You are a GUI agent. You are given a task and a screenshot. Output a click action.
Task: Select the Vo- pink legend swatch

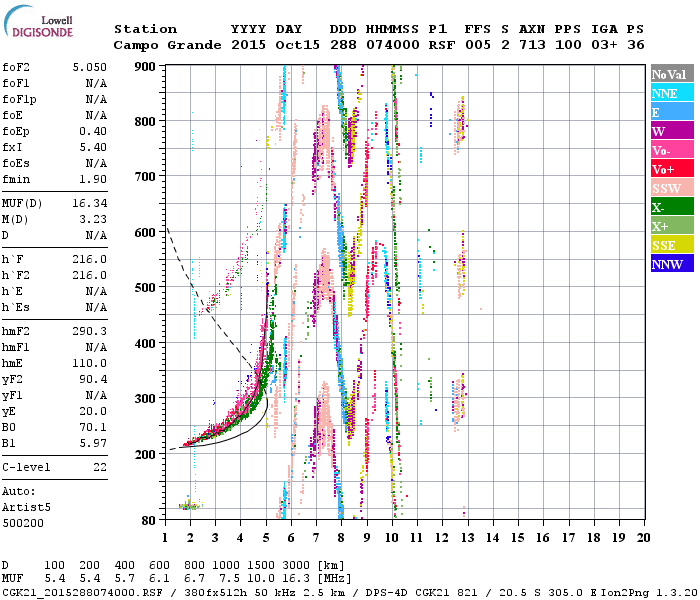click(672, 150)
